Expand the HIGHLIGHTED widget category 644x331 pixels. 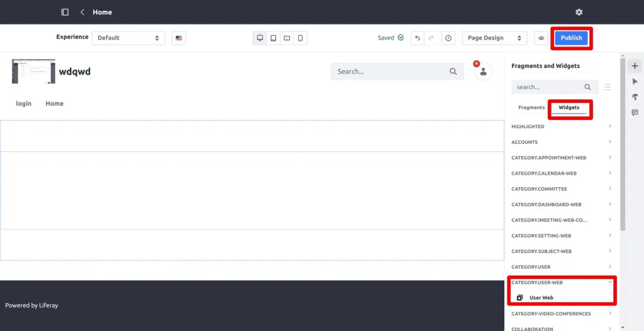click(562, 126)
